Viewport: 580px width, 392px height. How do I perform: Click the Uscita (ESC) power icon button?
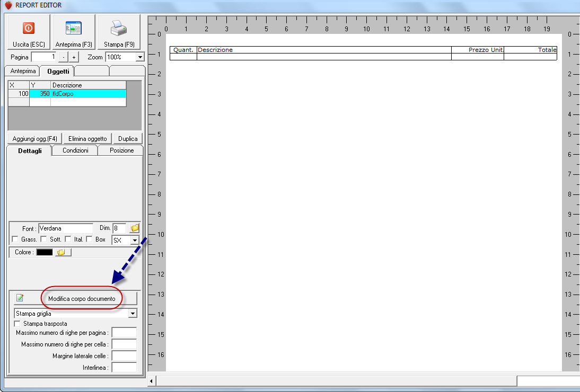[29, 32]
